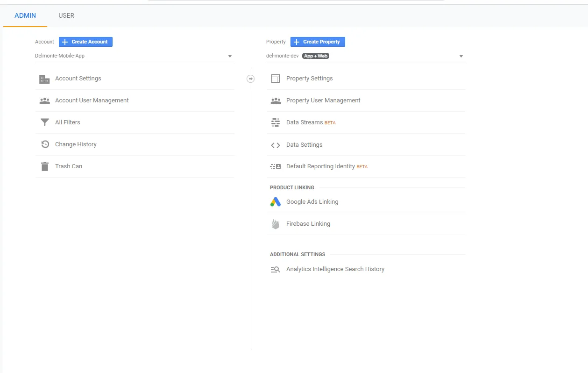The image size is (588, 373).
Task: Click the Account Settings building icon
Action: click(x=44, y=79)
